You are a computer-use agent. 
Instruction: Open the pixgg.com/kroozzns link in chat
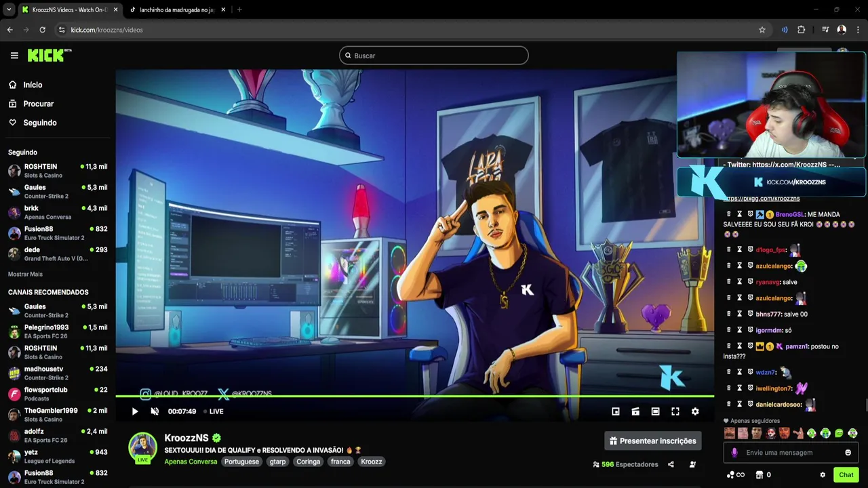pos(762,199)
